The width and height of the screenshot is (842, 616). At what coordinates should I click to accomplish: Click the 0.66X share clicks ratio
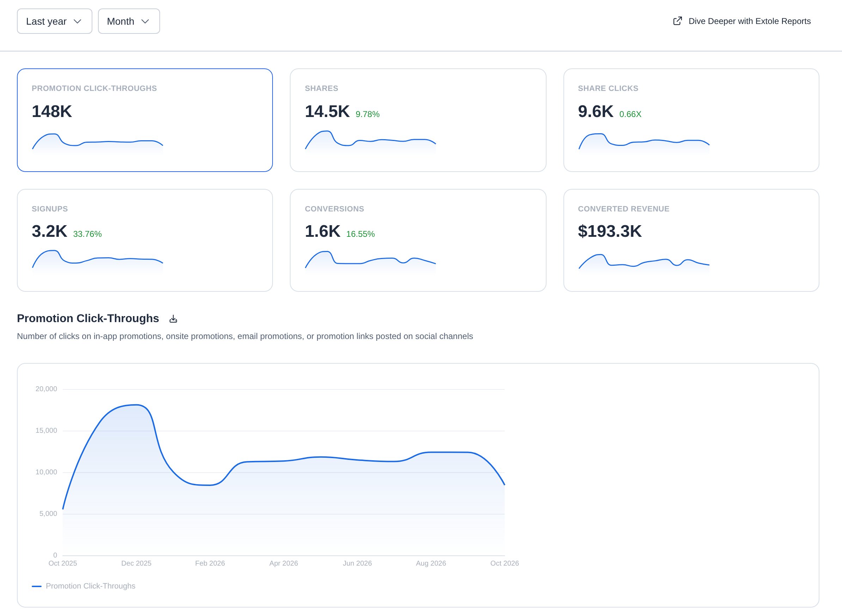click(630, 114)
